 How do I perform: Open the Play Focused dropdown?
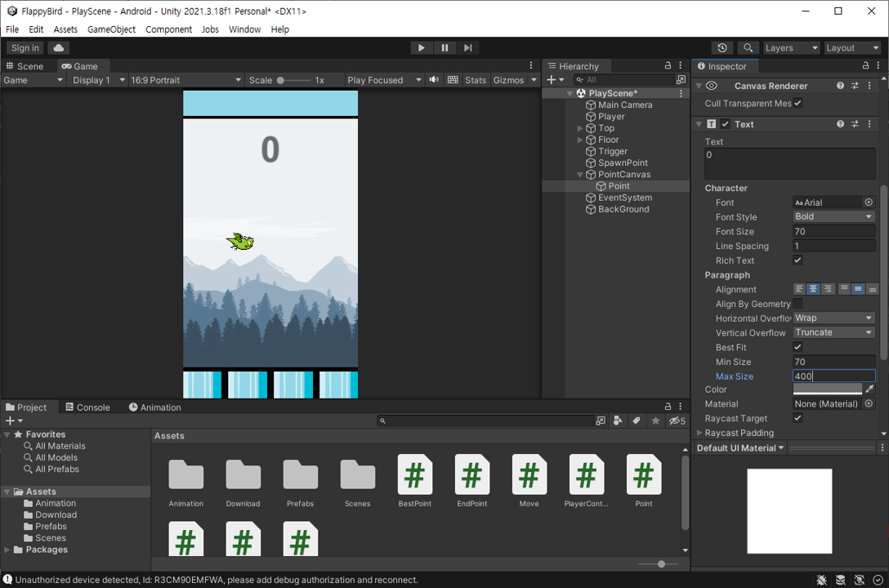pyautogui.click(x=384, y=80)
